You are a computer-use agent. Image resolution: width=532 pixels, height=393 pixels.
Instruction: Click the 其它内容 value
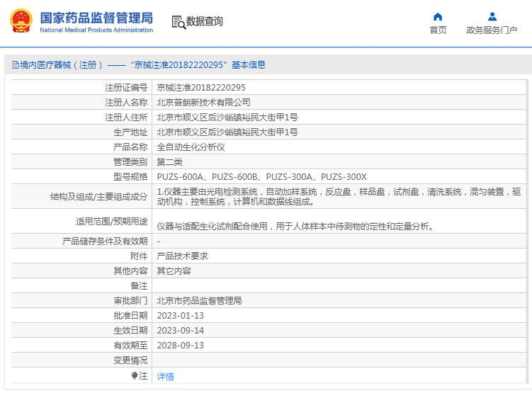click(x=174, y=271)
